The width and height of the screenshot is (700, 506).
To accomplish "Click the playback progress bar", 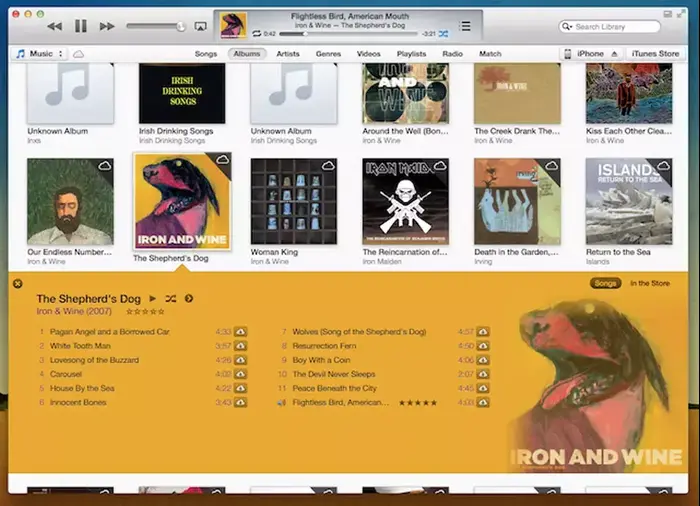I will tap(348, 33).
